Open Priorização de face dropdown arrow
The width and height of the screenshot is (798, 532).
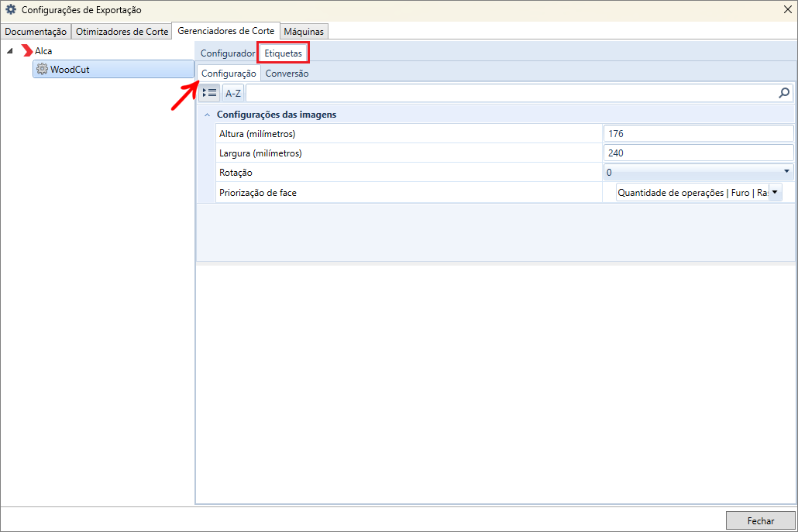775,192
